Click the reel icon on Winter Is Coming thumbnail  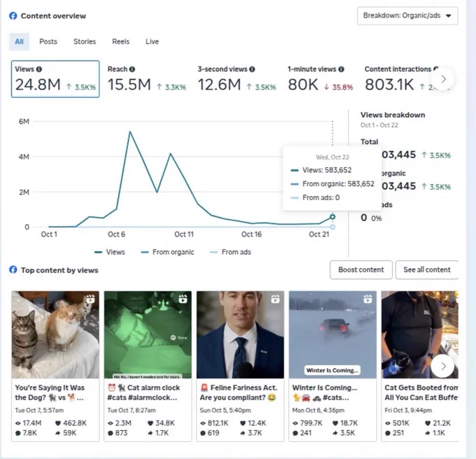click(367, 299)
